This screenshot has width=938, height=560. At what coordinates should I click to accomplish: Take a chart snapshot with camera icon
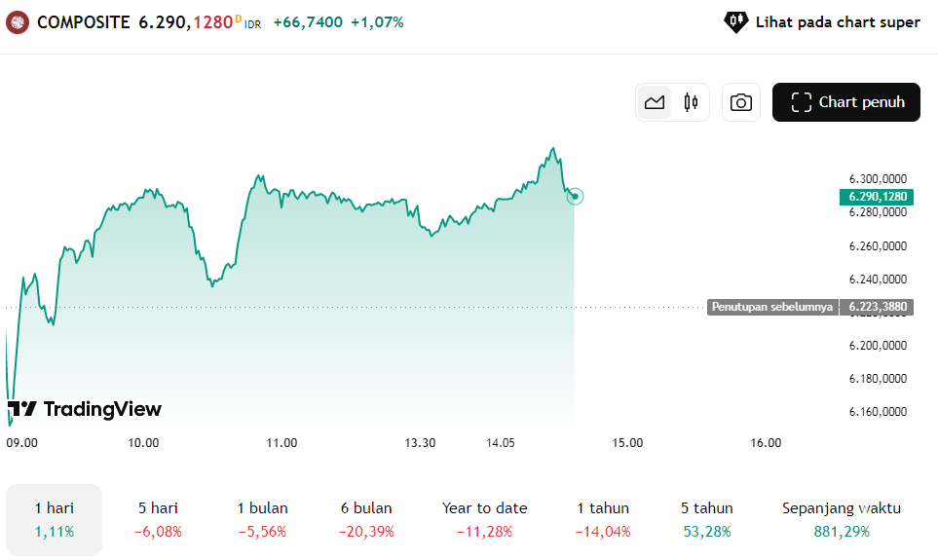pos(741,102)
